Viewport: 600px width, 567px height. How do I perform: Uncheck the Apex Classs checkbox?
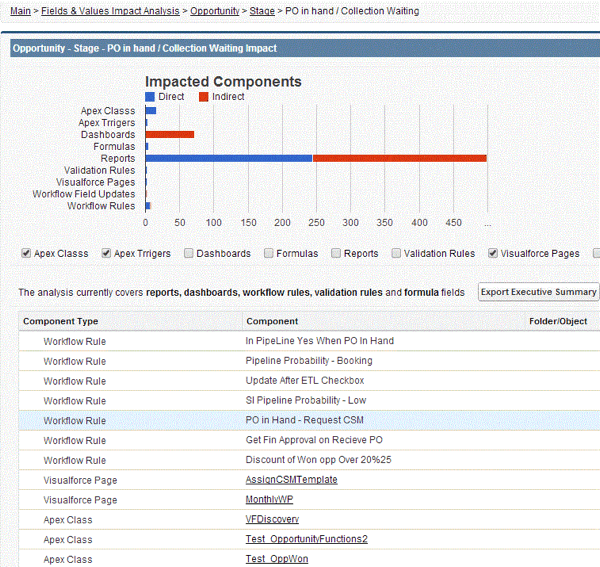click(x=26, y=253)
